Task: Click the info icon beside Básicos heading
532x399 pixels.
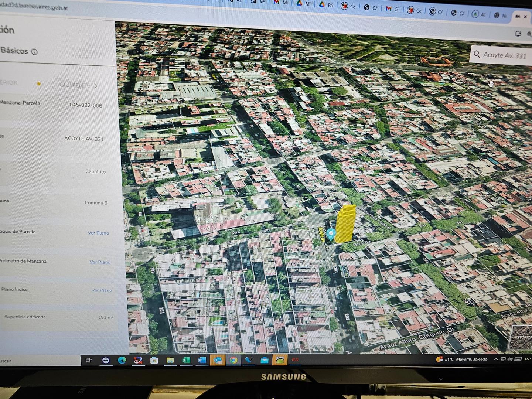Action: [x=35, y=52]
